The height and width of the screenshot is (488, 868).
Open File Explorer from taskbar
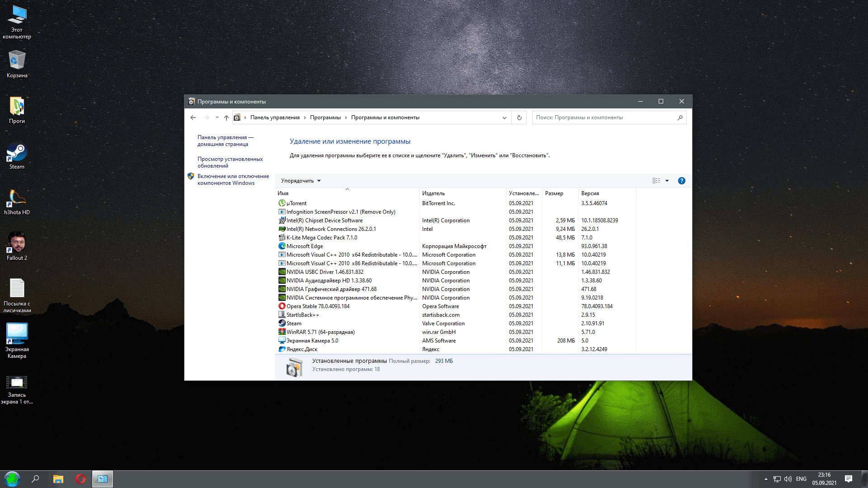pyautogui.click(x=58, y=479)
